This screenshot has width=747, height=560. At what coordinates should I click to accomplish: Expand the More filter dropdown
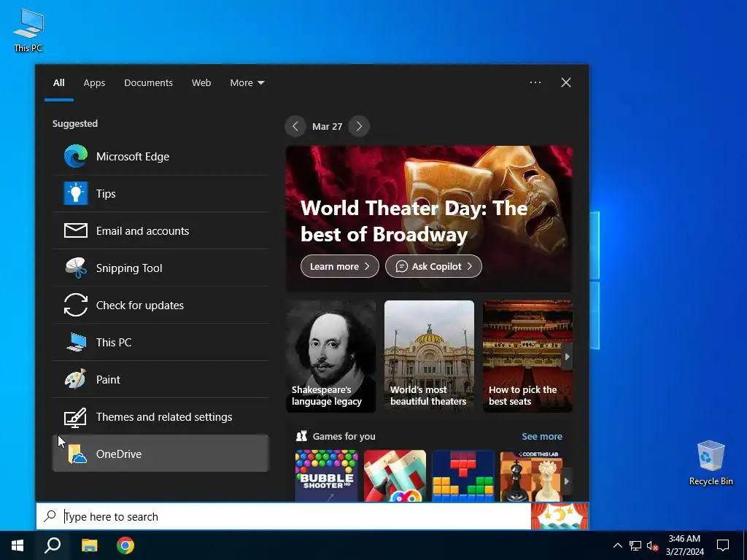click(247, 82)
